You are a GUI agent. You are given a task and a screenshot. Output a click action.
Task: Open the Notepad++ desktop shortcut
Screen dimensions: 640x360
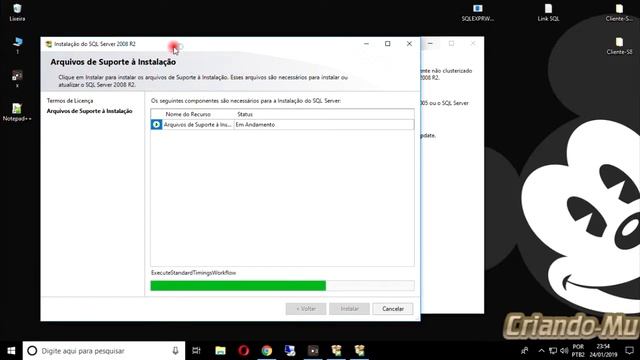coord(17,112)
